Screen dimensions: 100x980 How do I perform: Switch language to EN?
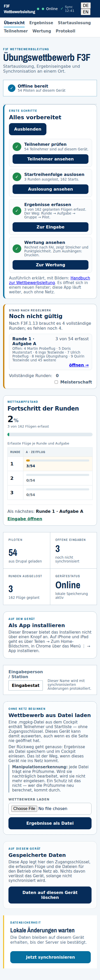tap(86, 12)
